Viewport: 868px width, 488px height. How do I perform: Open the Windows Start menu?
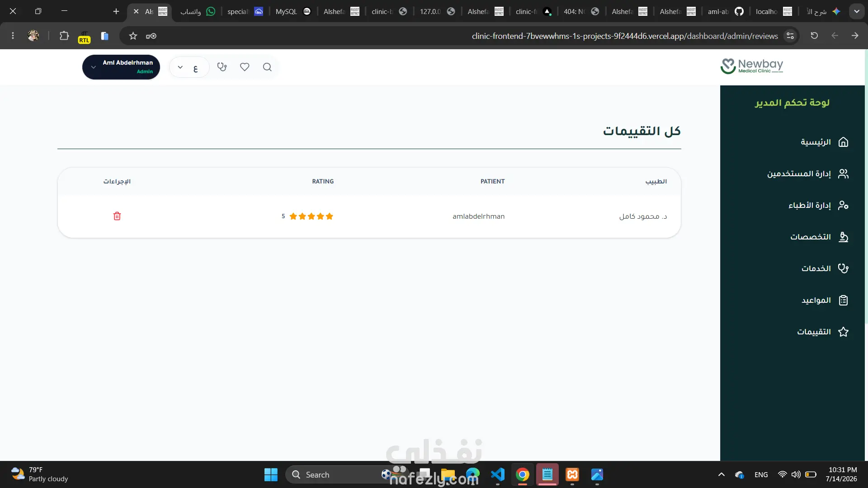[271, 474]
